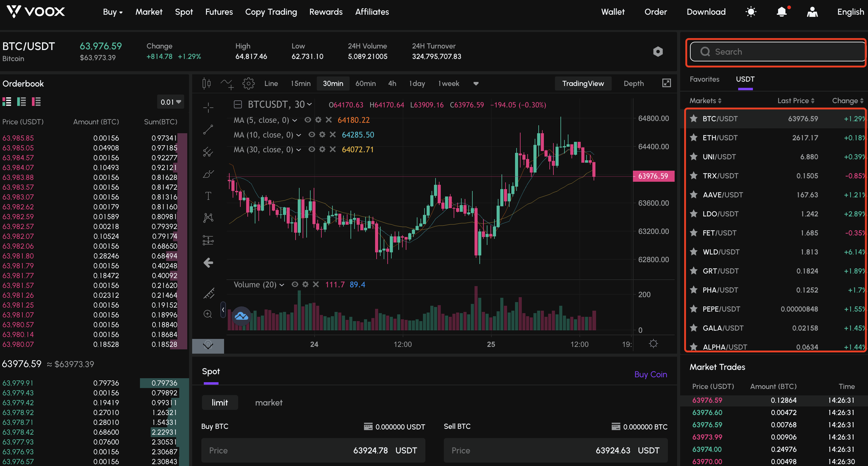Expand MA (5, close, 0) options
The height and width of the screenshot is (466, 868).
(295, 120)
